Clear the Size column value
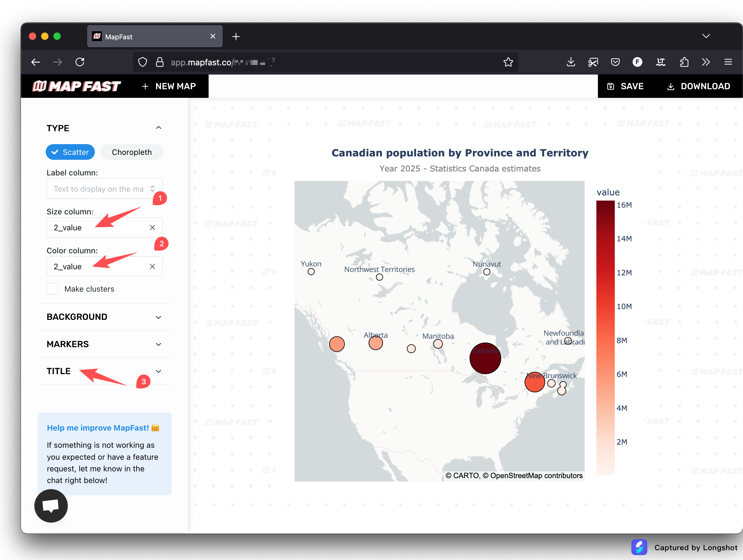This screenshot has width=743, height=560. 152,228
